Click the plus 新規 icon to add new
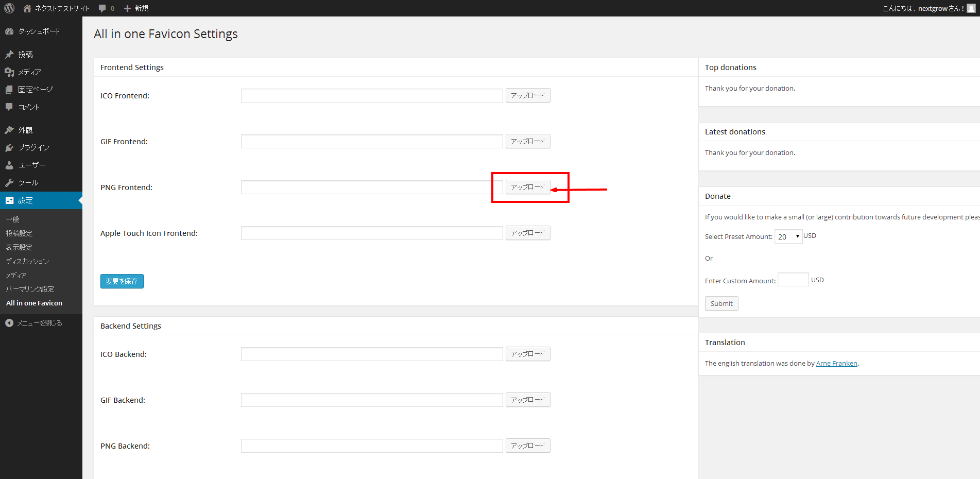The width and height of the screenshot is (980, 479). 128,8
